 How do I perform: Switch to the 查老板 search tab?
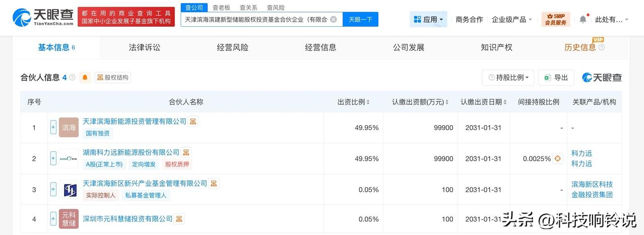(221, 8)
